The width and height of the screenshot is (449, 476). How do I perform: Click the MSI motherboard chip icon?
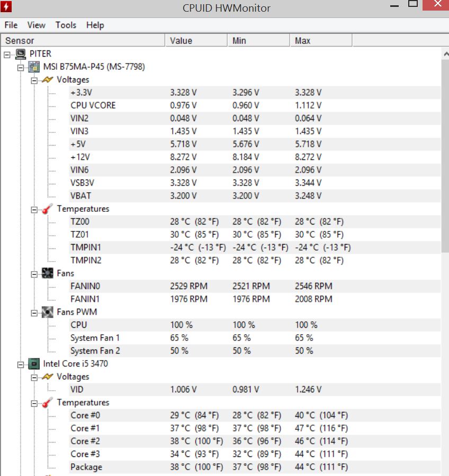tap(34, 67)
